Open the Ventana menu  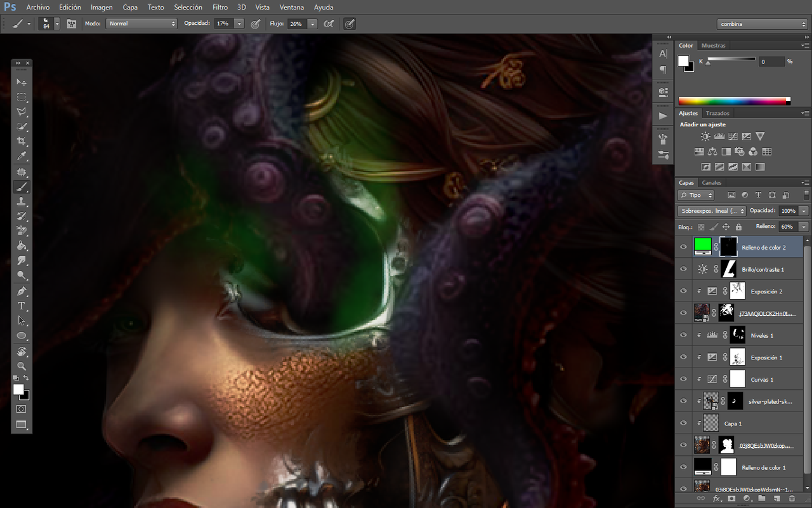tap(291, 8)
